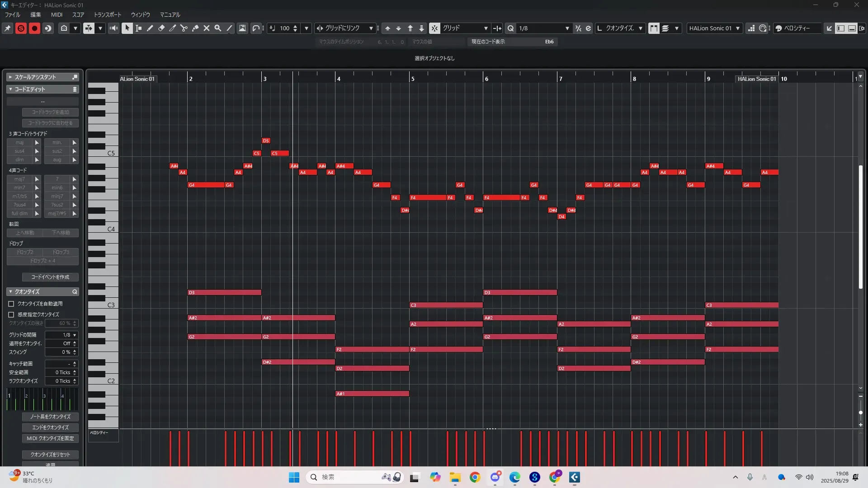
Task: Select the Mute X tool
Action: 207,28
